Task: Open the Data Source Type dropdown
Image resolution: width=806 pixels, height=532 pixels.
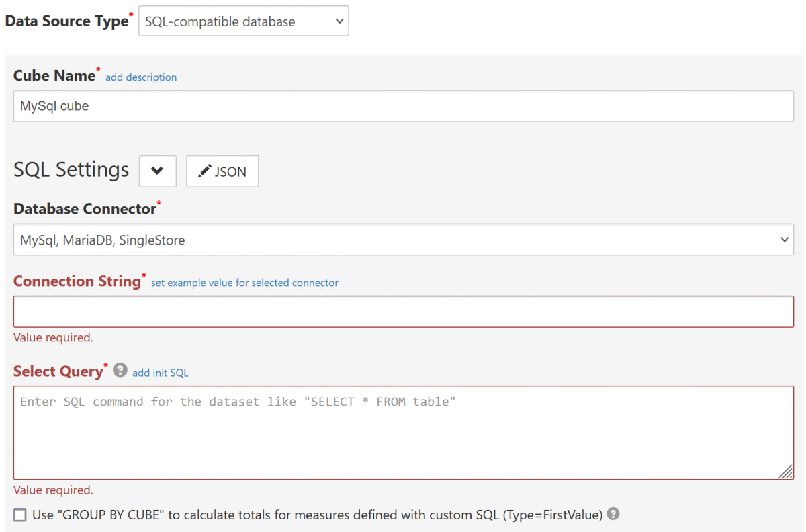Action: coord(243,21)
